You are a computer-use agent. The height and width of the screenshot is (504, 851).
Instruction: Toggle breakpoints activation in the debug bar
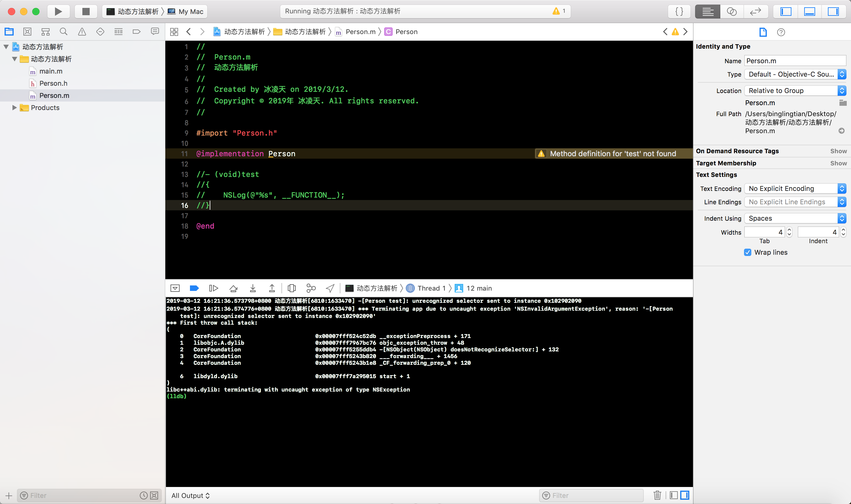[x=194, y=288]
